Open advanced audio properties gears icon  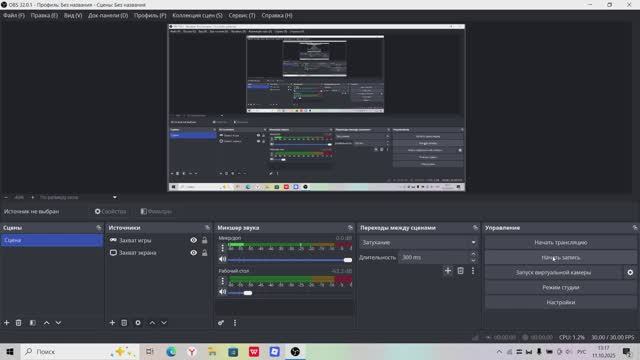221,322
